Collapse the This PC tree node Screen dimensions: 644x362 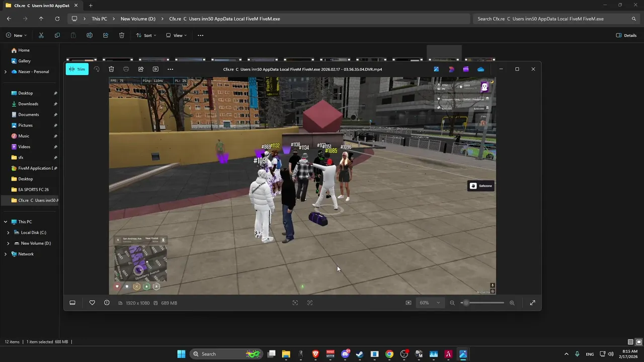[x=6, y=222]
